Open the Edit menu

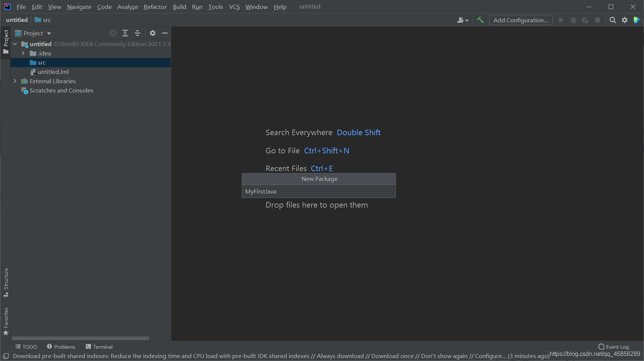(x=37, y=7)
